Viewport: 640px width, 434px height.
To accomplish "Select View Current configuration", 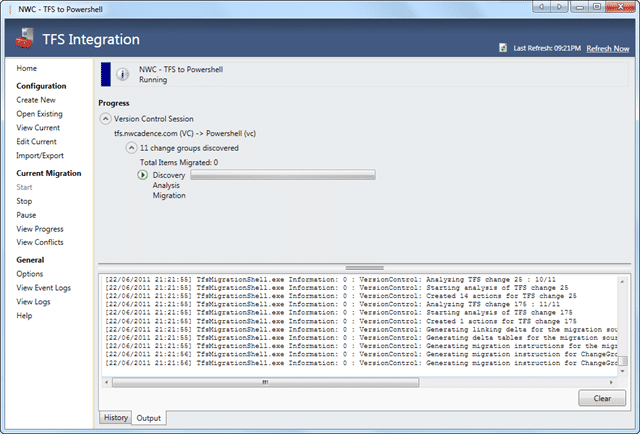I will 38,128.
